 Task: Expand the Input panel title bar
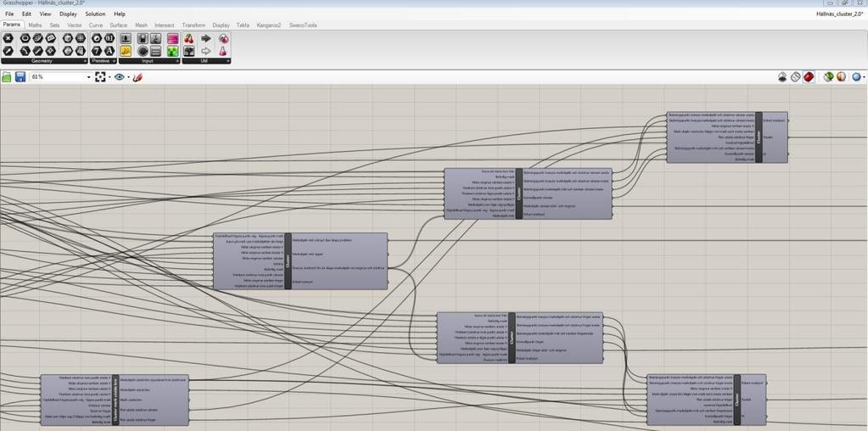(149, 61)
